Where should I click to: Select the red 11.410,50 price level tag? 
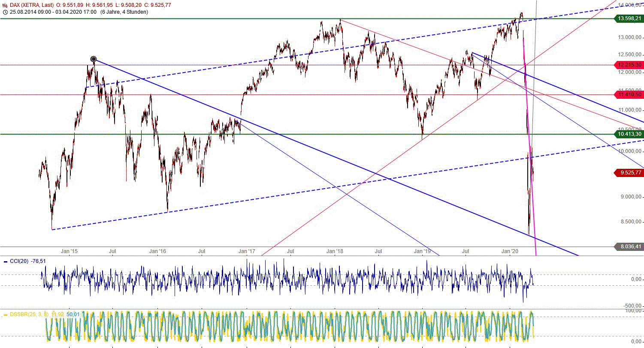click(x=629, y=95)
